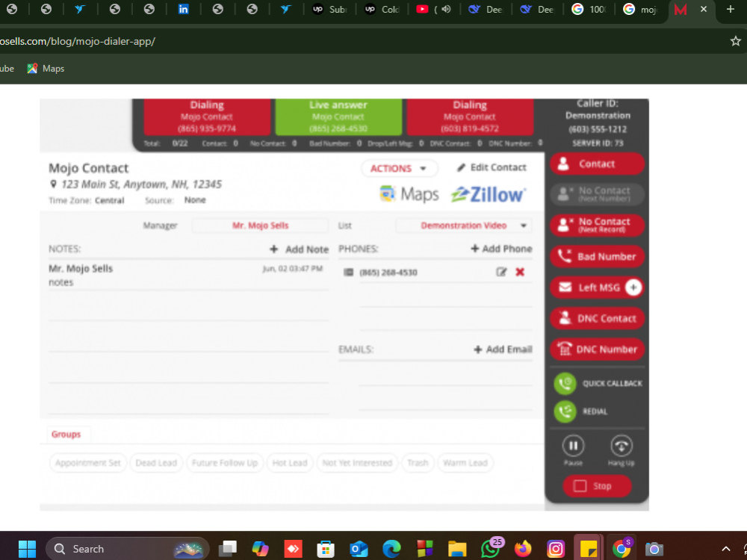Mark as DNC Number

coord(597,349)
